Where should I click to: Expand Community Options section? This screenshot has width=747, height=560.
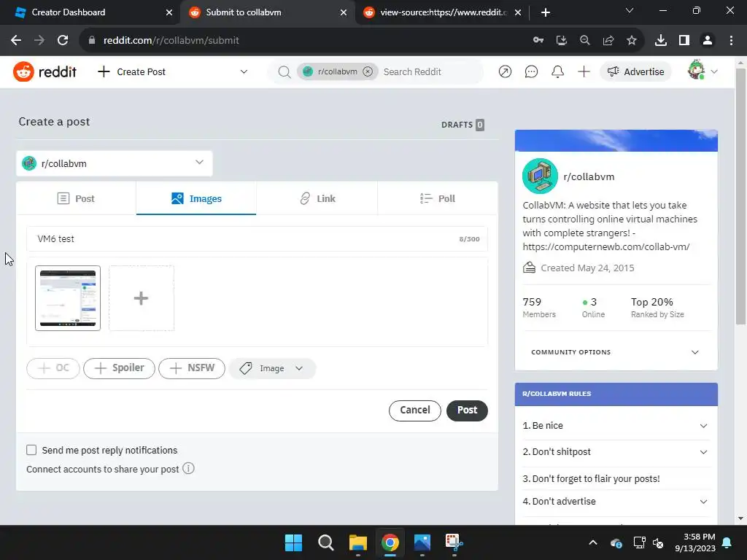pyautogui.click(x=616, y=352)
